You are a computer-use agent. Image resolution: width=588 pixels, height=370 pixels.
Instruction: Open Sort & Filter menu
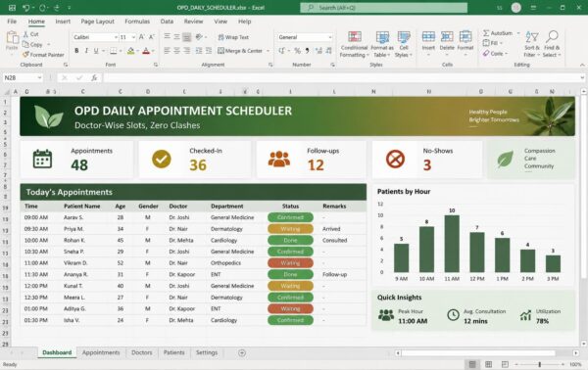tap(532, 44)
